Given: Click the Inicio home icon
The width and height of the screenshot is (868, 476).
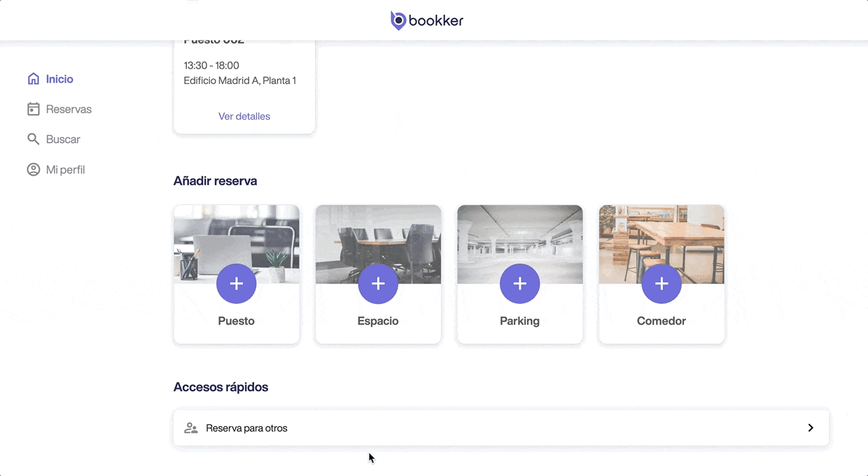Looking at the screenshot, I should [x=33, y=79].
